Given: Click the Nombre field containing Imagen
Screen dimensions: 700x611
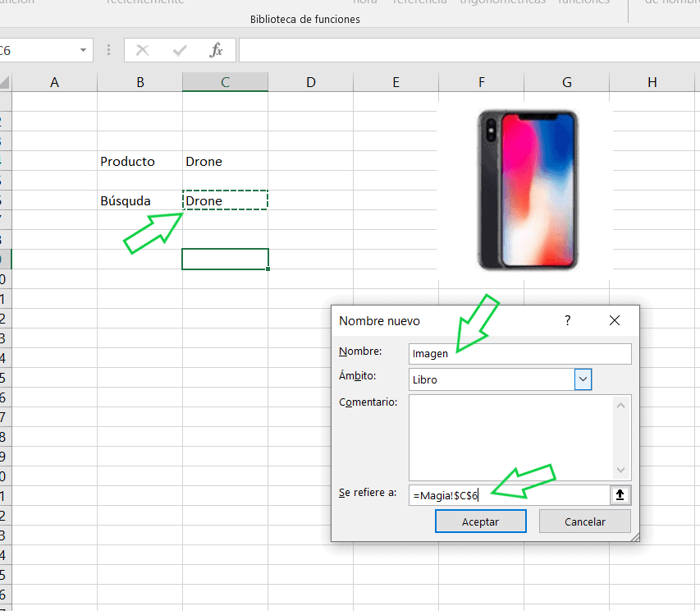Looking at the screenshot, I should (x=519, y=353).
